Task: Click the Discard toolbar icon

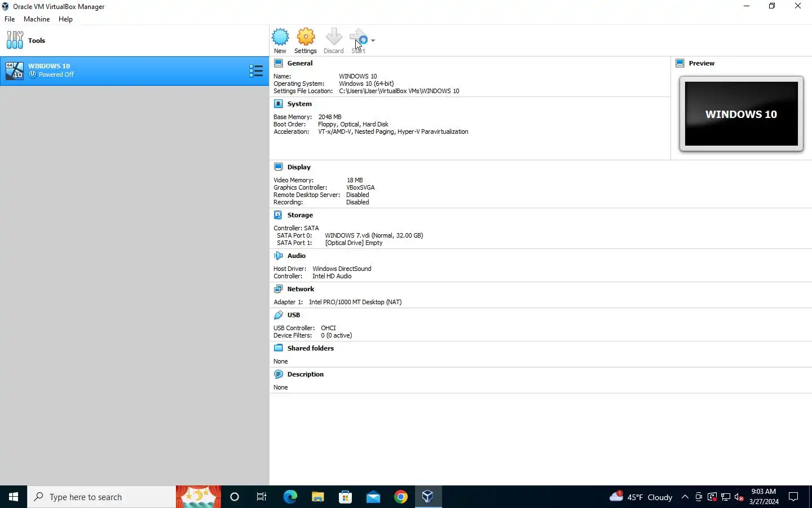Action: [334, 38]
